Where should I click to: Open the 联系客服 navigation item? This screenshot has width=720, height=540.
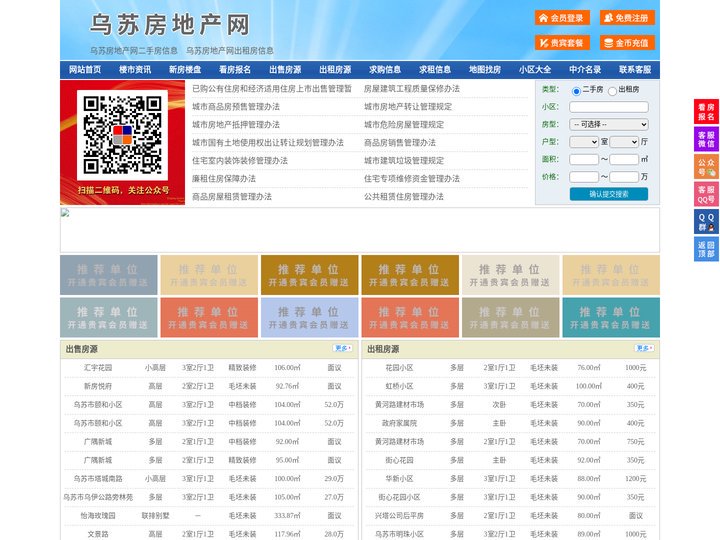[635, 70]
